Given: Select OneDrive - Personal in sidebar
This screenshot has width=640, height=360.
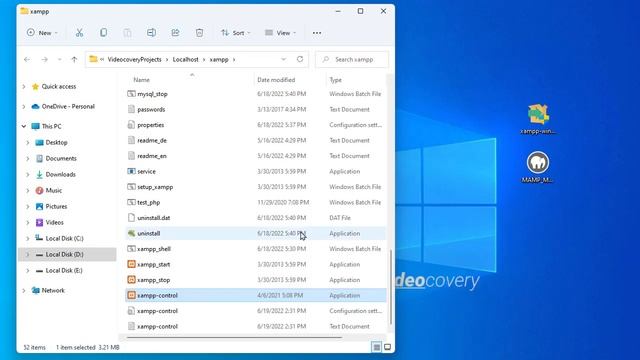Looking at the screenshot, I should [x=68, y=107].
